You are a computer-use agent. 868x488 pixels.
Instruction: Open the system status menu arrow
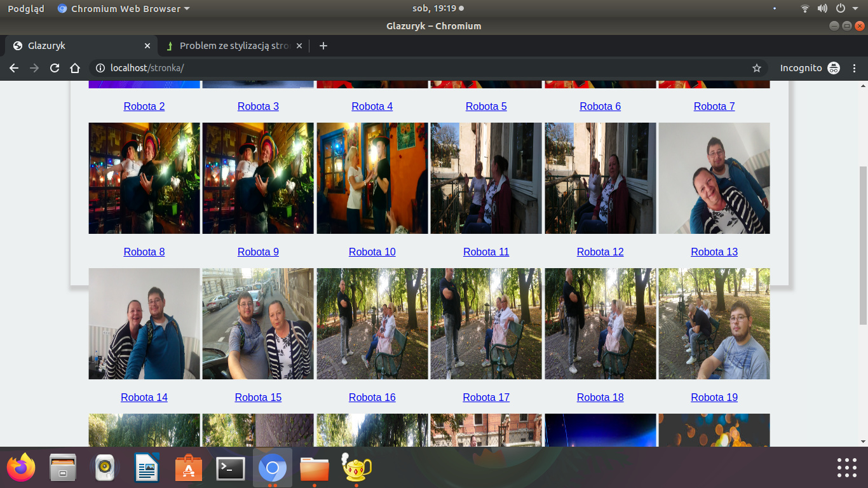coord(855,9)
